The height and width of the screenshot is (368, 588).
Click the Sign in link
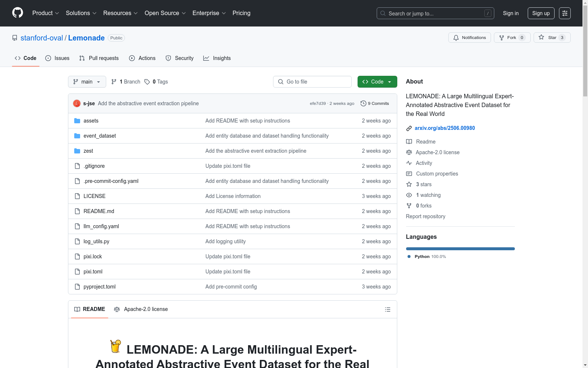click(511, 13)
